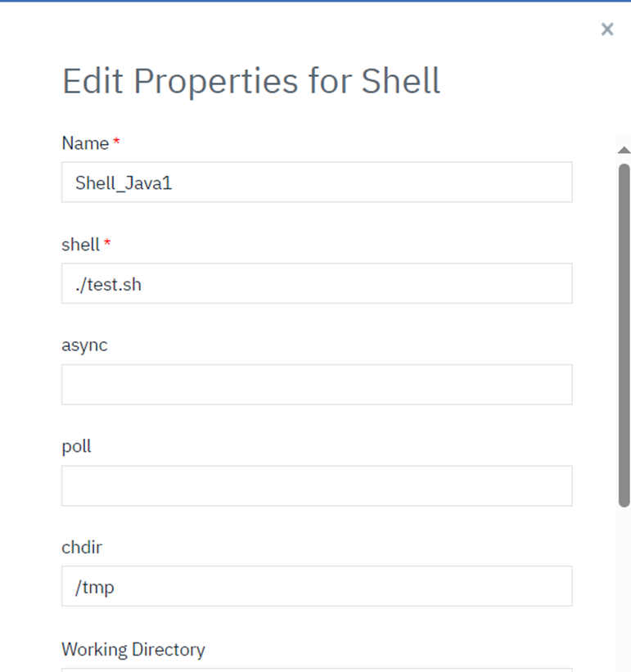Click the shell field label
Image resolution: width=631 pixels, height=672 pixels.
tap(78, 245)
